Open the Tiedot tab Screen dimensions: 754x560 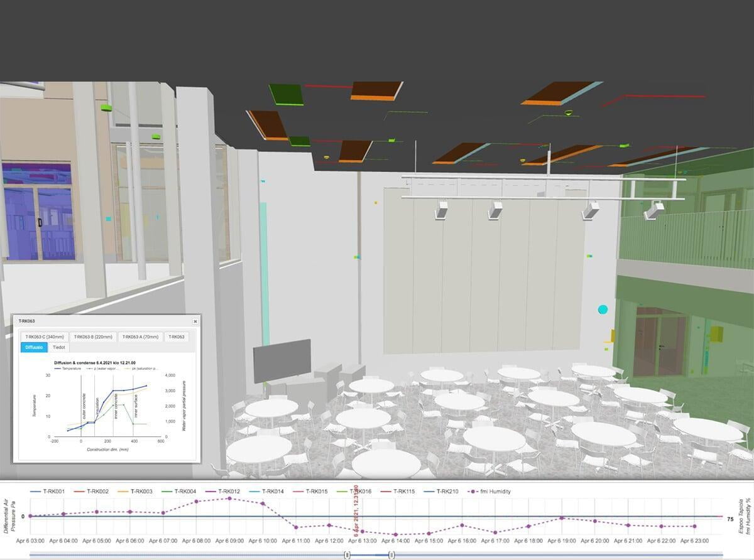[59, 347]
